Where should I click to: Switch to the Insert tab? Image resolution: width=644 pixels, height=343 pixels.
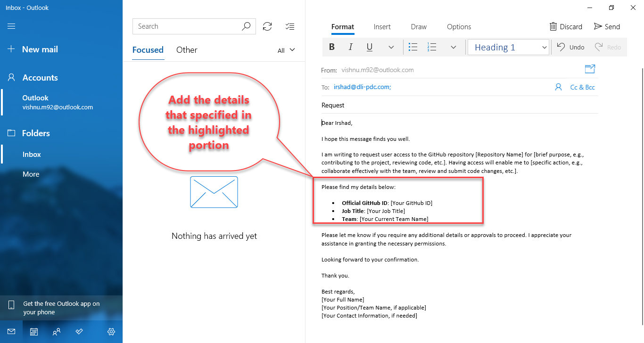click(382, 26)
